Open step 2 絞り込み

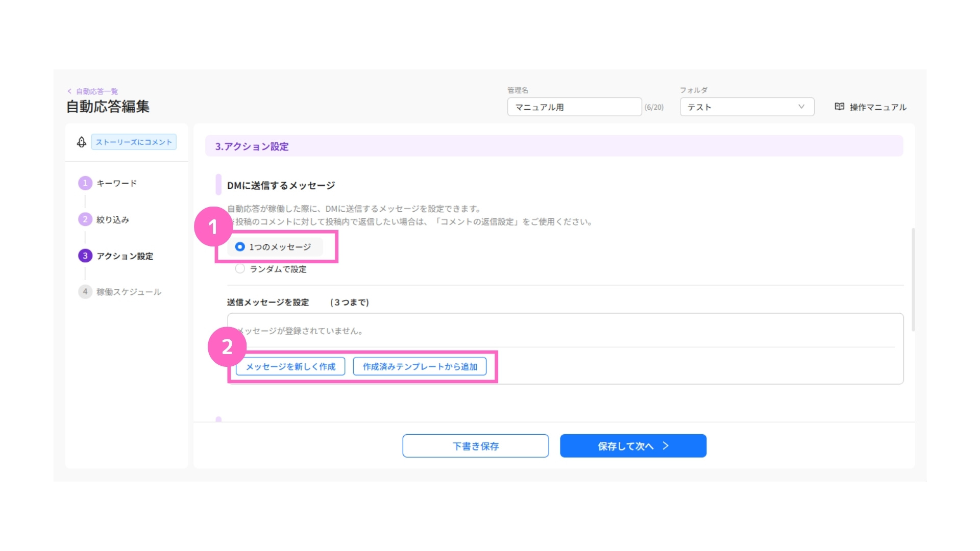tap(104, 219)
